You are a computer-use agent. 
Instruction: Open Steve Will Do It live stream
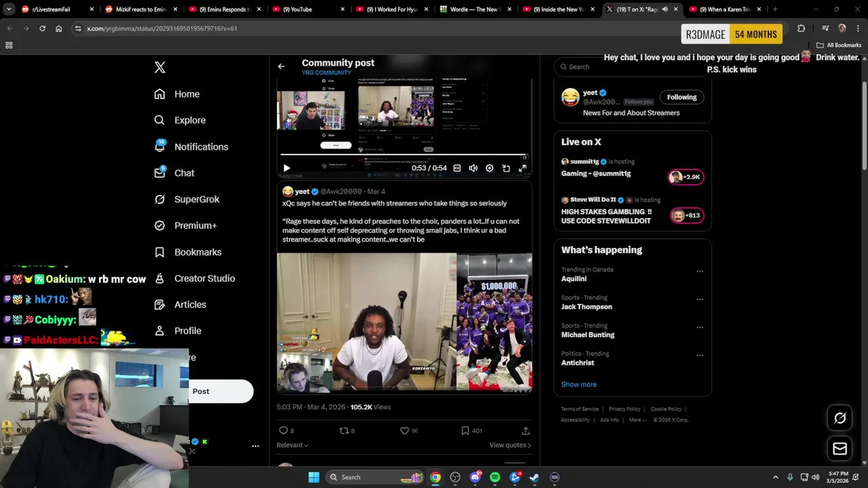click(x=632, y=211)
